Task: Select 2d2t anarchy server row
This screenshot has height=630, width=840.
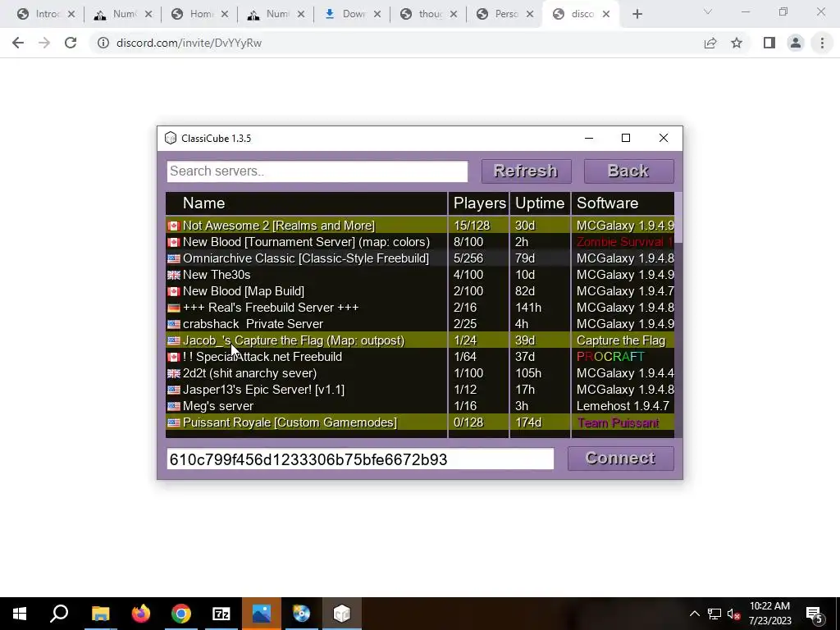Action: [x=420, y=373]
